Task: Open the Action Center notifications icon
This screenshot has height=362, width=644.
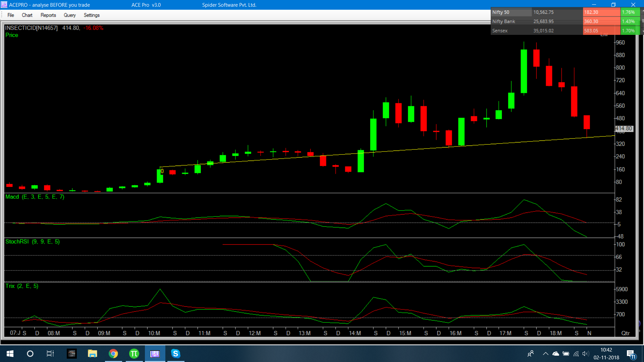Action: pos(631,354)
